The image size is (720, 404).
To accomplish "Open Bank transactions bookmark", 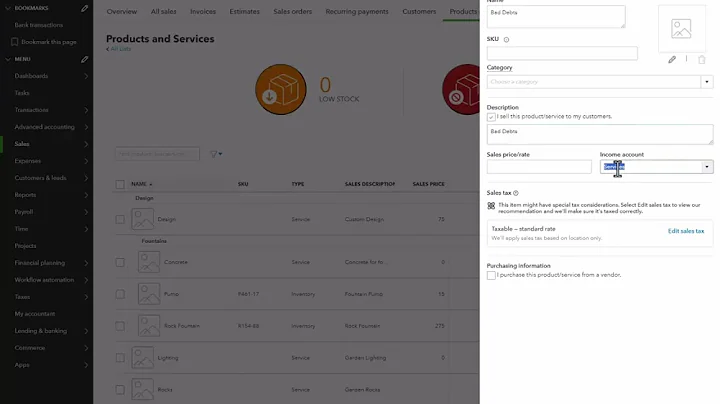I will click(x=39, y=25).
